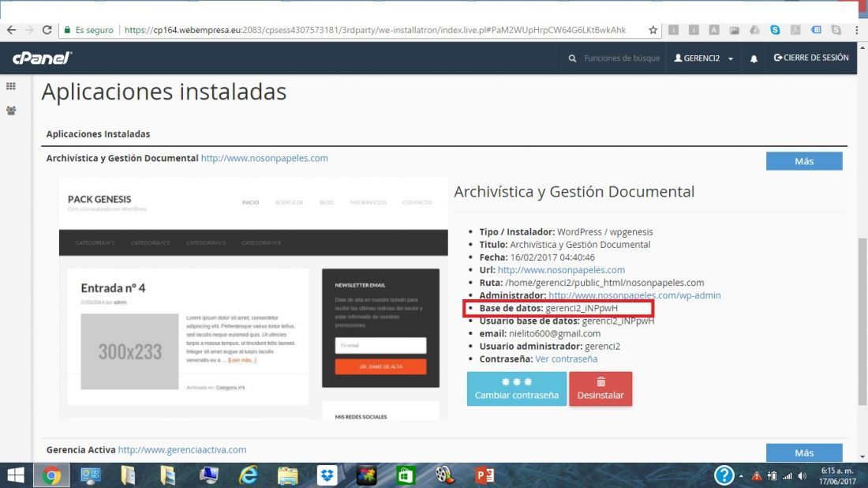868x488 pixels.
Task: Open Dropbox from the taskbar
Action: pos(327,475)
